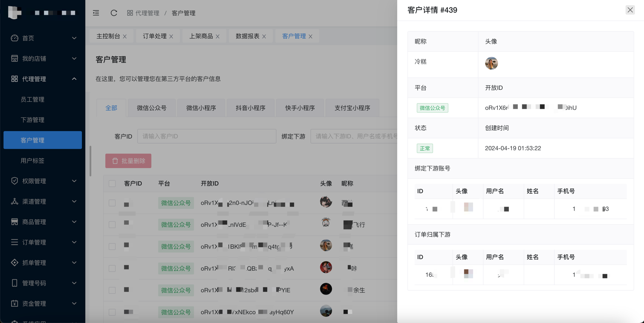Click the 客户ID input field
This screenshot has width=644, height=323.
tap(207, 136)
